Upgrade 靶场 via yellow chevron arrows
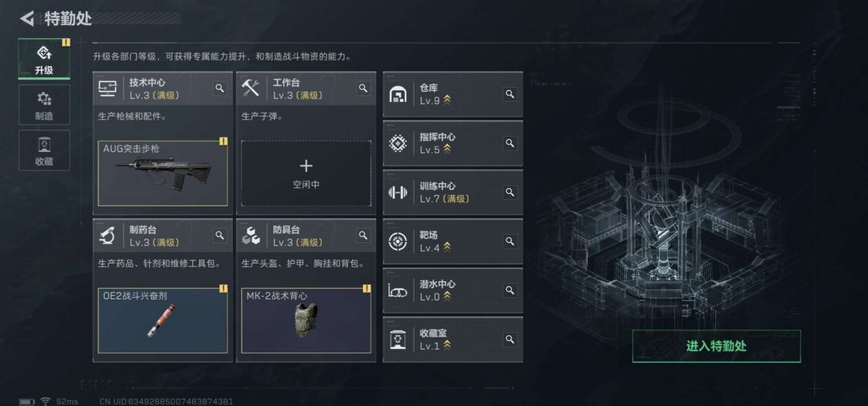The image size is (868, 406). click(447, 248)
